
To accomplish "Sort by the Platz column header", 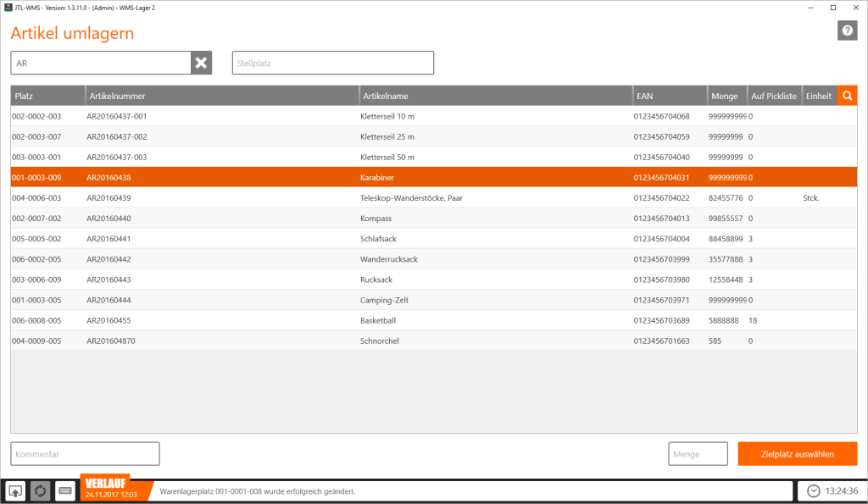I will (x=47, y=96).
